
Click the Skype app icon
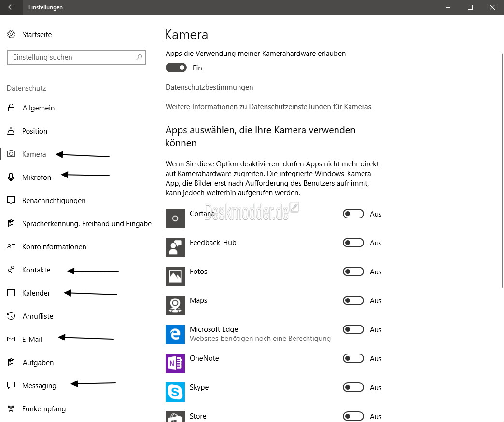pos(175,392)
